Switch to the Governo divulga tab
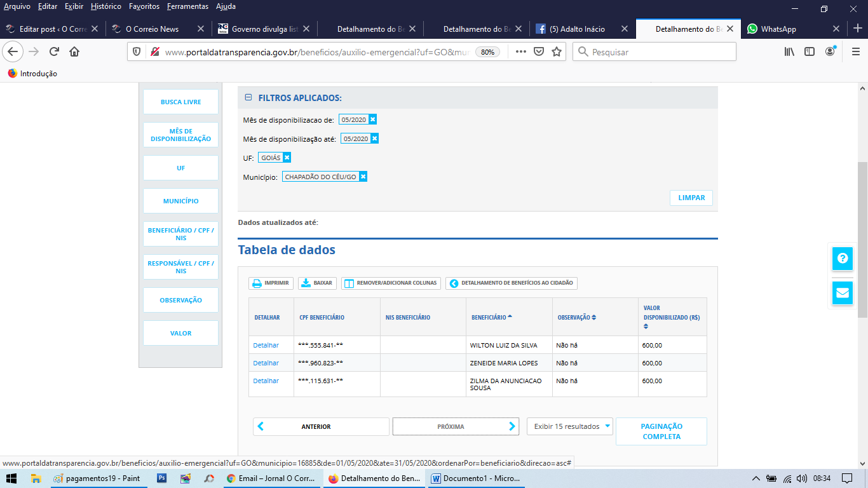Image resolution: width=868 pixels, height=488 pixels. tap(264, 29)
